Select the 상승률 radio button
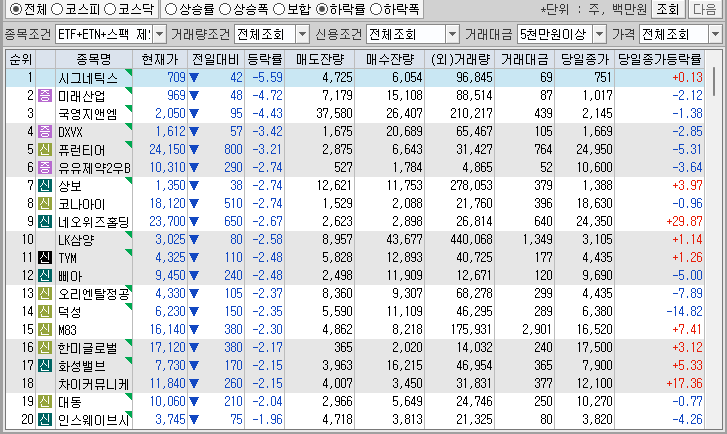This screenshot has width=727, height=434. [x=171, y=9]
